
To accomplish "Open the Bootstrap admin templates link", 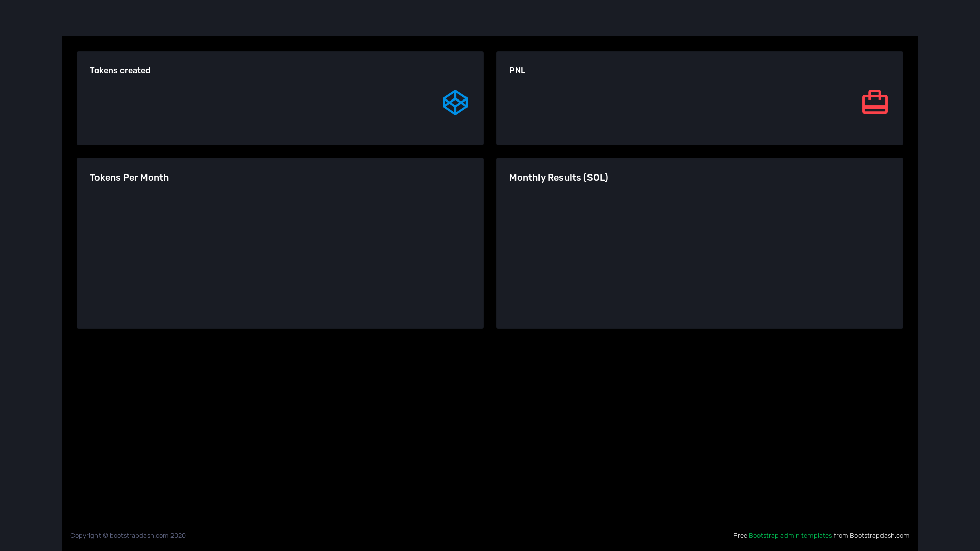I will tap(790, 535).
